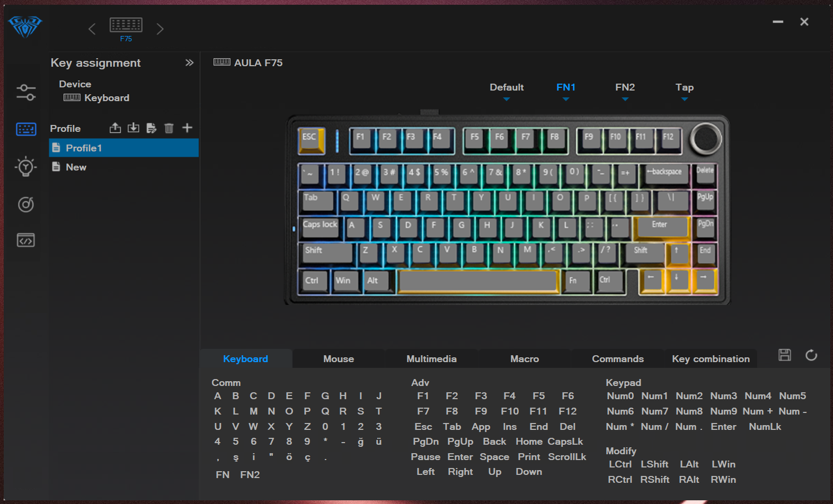Image resolution: width=833 pixels, height=504 pixels.
Task: Select the Enter key on keyboard image
Action: (661, 227)
